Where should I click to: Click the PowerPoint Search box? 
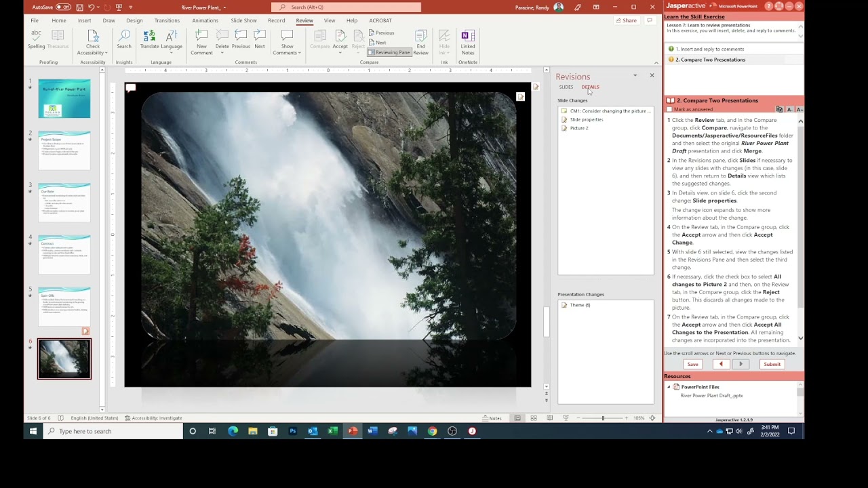pos(346,7)
